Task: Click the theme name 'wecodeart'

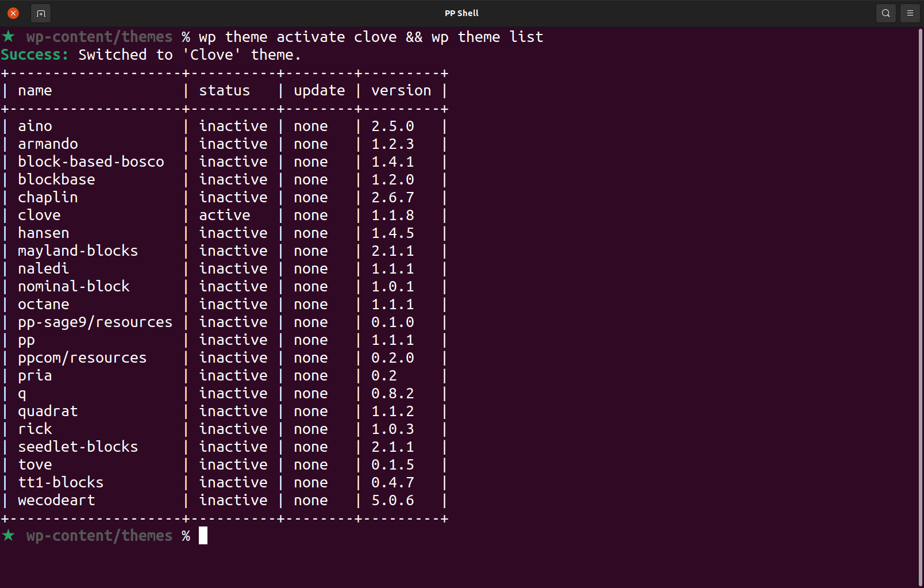Action: pos(56,500)
